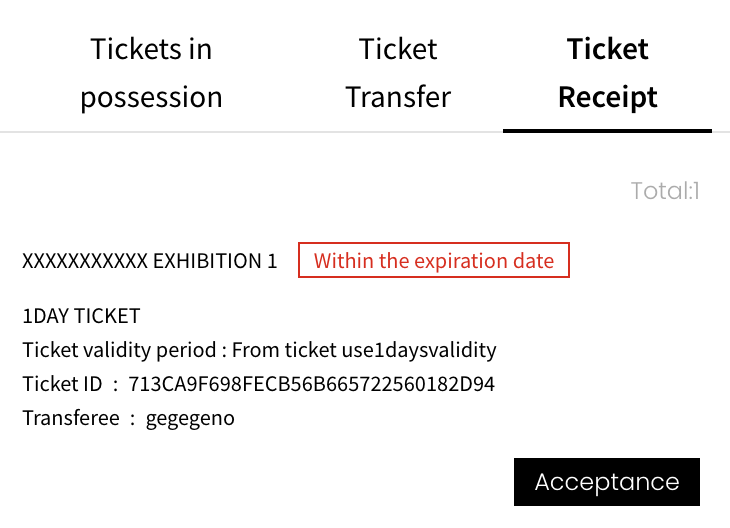Click the 'Transferee' label
Image resolution: width=730 pixels, height=528 pixels.
click(70, 418)
